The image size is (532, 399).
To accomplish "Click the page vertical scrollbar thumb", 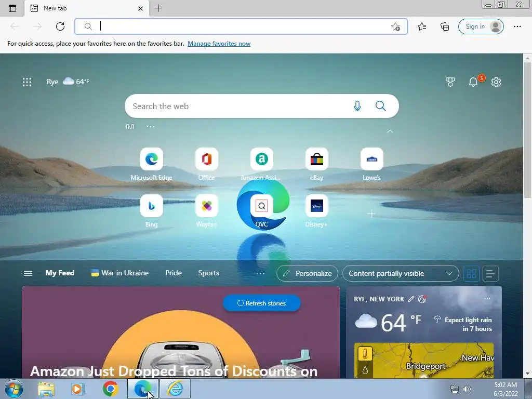I will pyautogui.click(x=527, y=129).
